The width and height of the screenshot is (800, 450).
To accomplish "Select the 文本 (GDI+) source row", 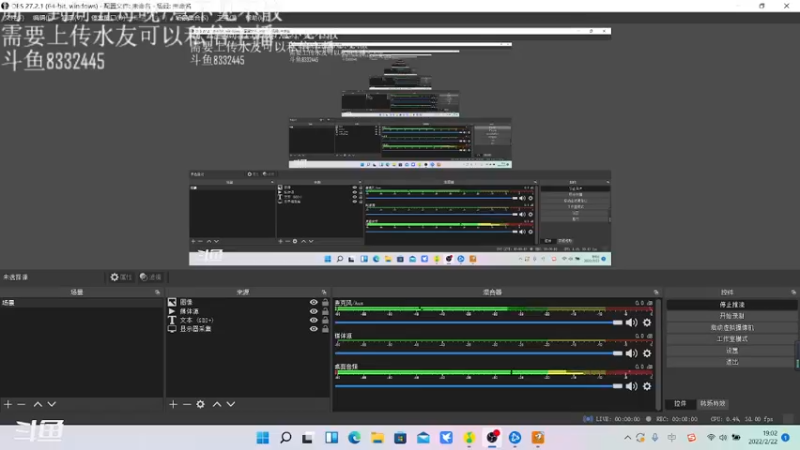I will coord(248,320).
